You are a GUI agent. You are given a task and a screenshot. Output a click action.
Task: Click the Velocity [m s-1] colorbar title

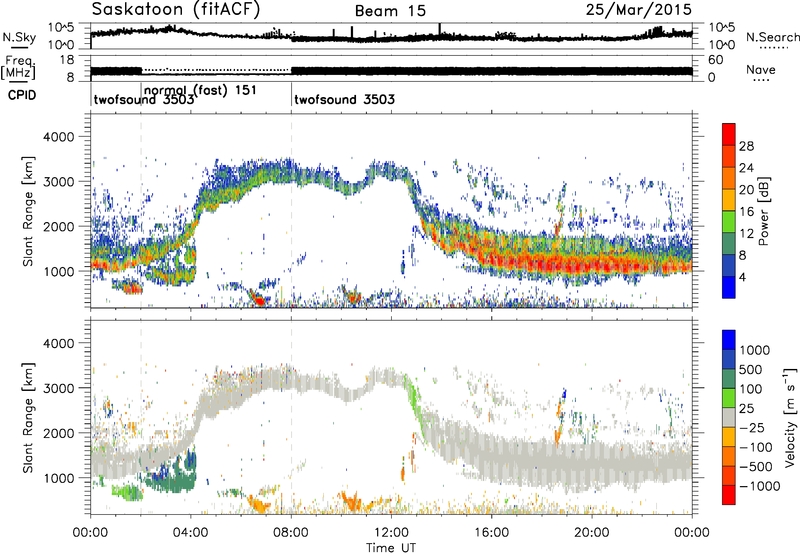(790, 417)
